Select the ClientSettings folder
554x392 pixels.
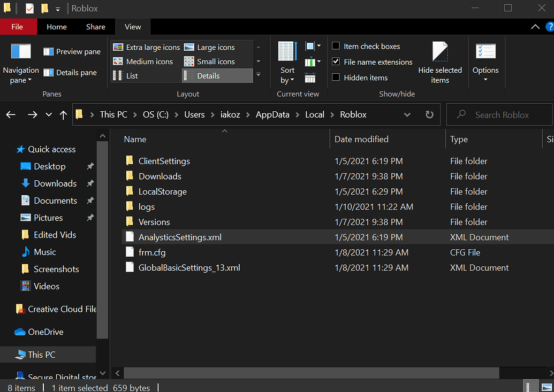164,161
